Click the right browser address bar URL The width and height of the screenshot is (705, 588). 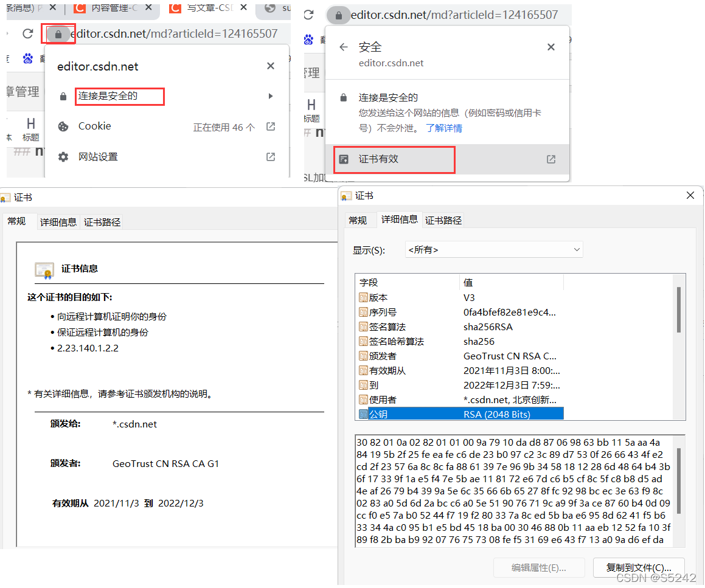(x=454, y=15)
